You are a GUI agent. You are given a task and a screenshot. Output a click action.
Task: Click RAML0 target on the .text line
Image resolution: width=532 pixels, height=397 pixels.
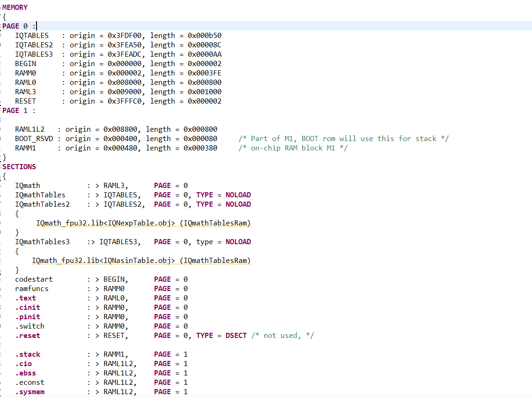tap(114, 298)
